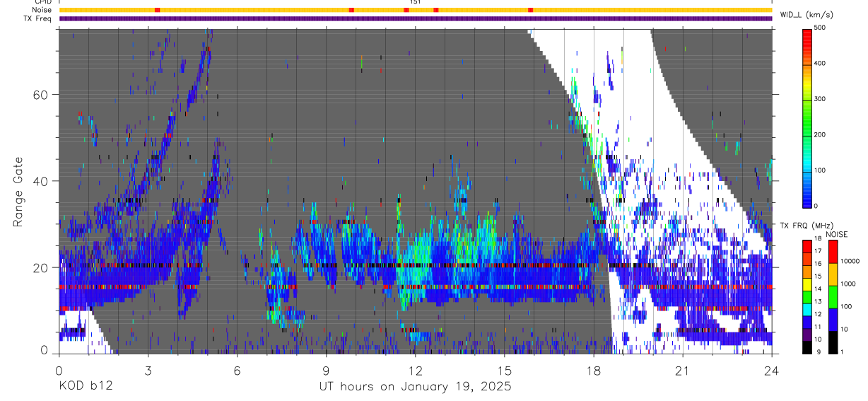Click the 21 tick on UT hours axis
Viewport: 868px width, 401px height.
tap(683, 370)
